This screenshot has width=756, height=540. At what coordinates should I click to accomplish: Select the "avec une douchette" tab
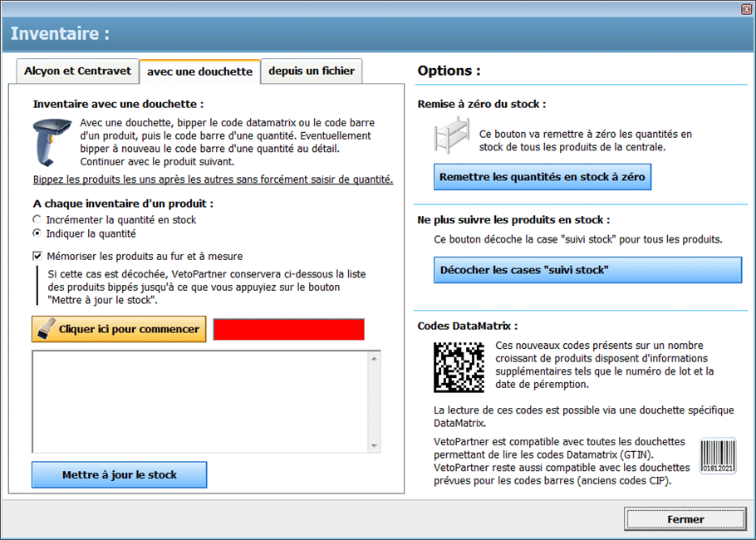199,71
